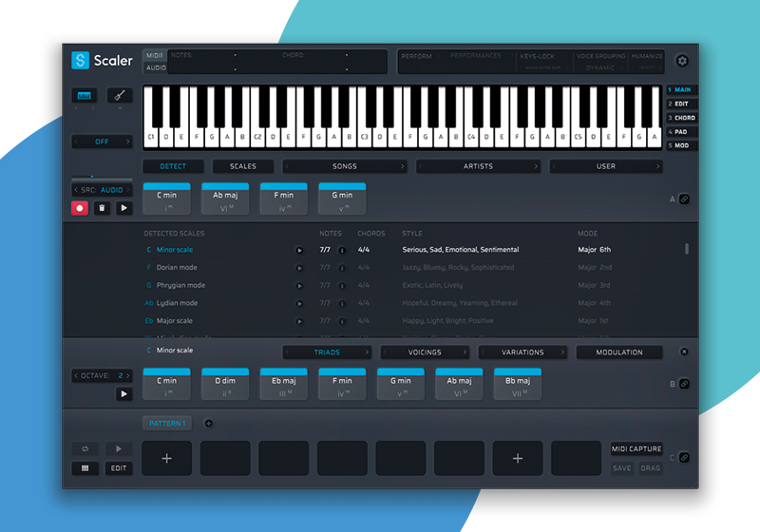Click the MODULATION button
Viewport: 760px width, 532px height.
coord(619,352)
